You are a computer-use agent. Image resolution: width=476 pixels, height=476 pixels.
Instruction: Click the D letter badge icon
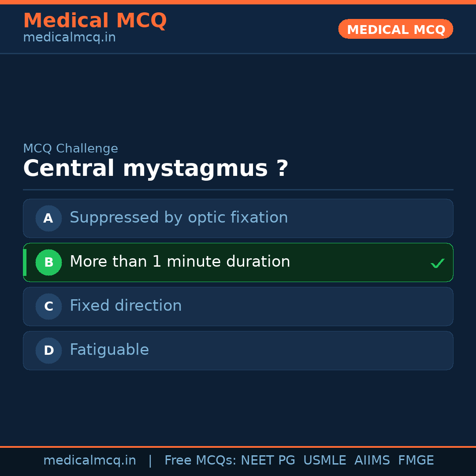(x=48, y=350)
